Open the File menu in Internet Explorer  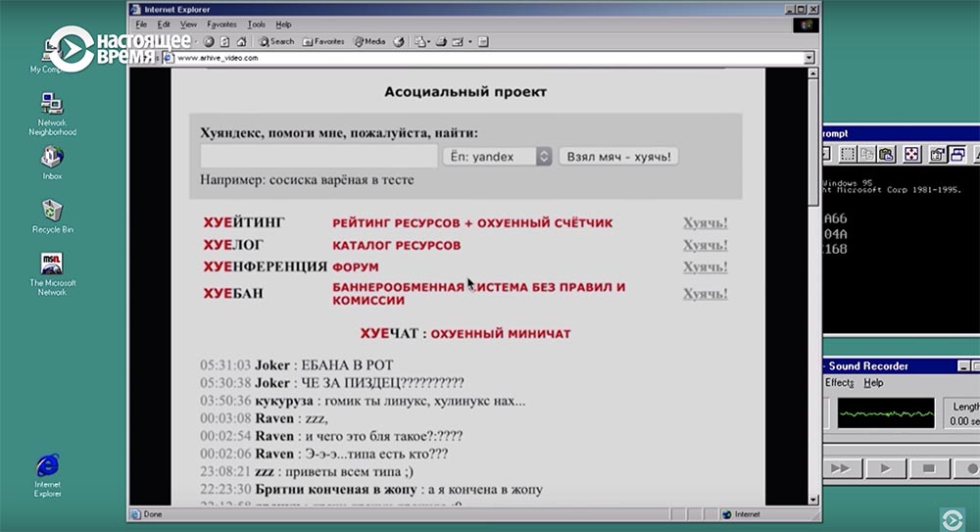click(141, 24)
